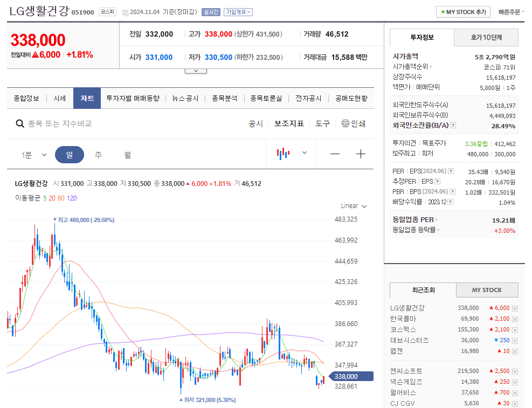Expand 동일업종 PER arrow link
This screenshot has height=408, width=532.
(436, 220)
